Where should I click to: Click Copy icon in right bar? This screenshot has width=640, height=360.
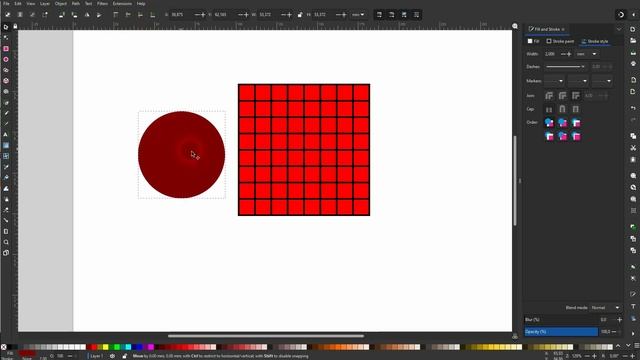(x=633, y=136)
